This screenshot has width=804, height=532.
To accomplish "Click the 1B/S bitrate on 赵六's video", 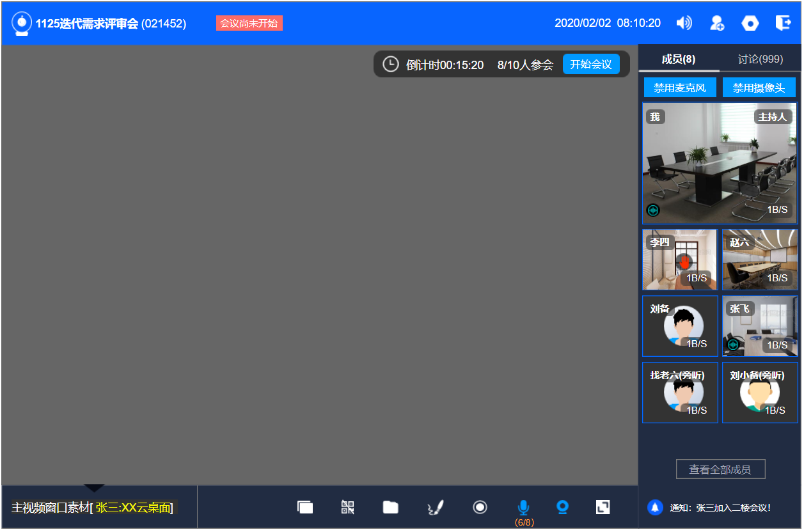I will (x=777, y=278).
